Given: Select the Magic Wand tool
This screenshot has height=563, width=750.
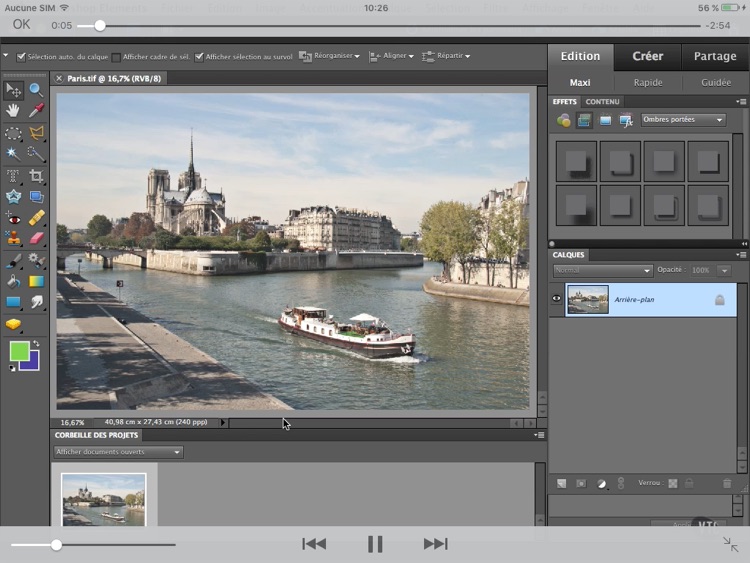Looking at the screenshot, I should point(13,154).
